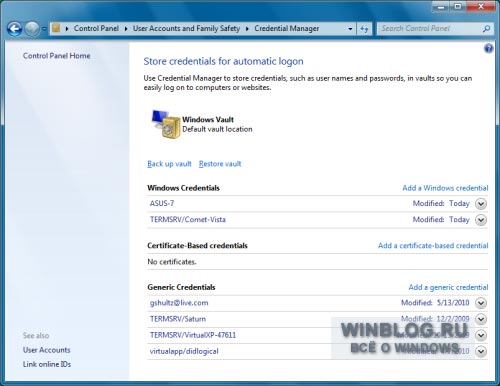Click the Forward navigation arrow
Image resolution: width=500 pixels, height=386 pixels.
tap(32, 29)
